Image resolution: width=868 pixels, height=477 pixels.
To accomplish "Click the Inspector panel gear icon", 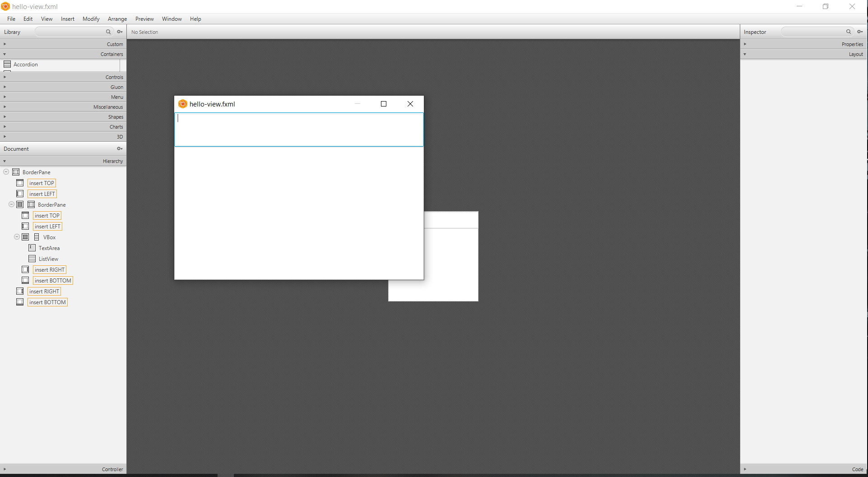I will point(860,32).
